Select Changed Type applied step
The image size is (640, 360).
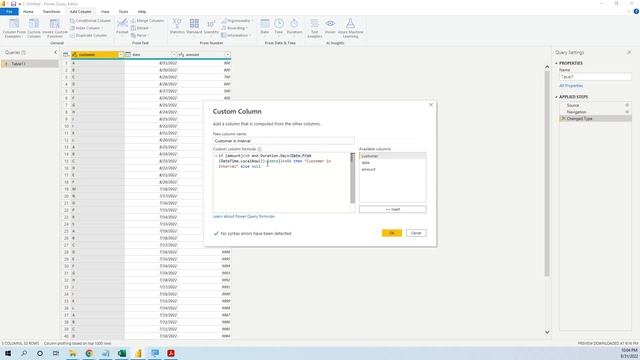[x=596, y=118]
